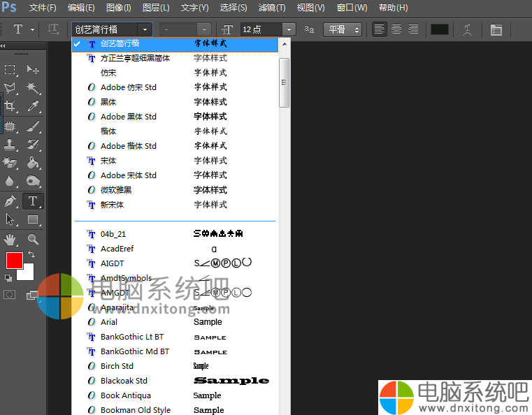Center align text

(x=396, y=29)
